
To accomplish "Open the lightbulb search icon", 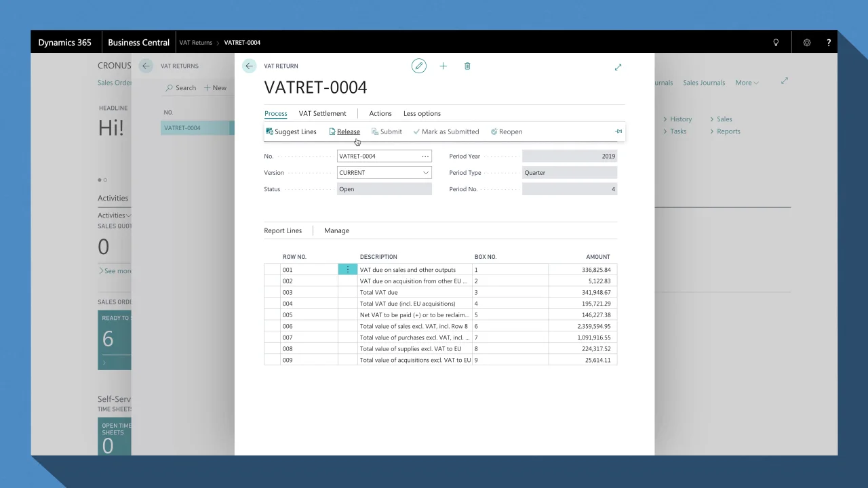I will pos(776,42).
